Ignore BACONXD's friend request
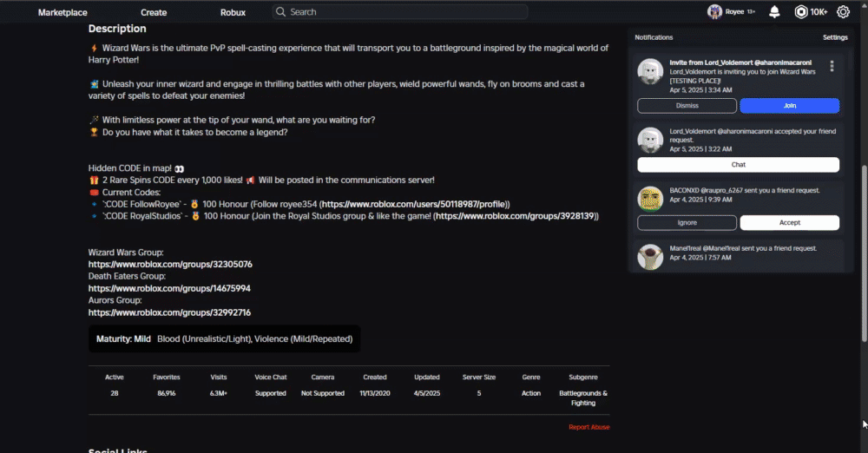 [687, 223]
